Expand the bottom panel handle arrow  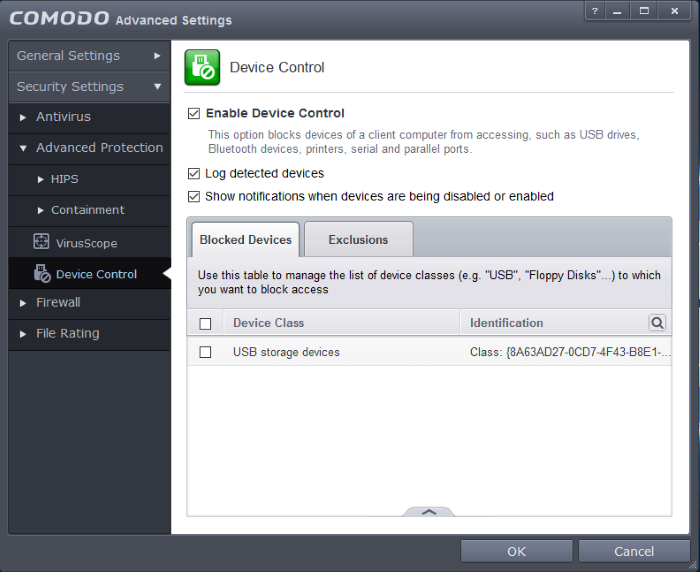[429, 511]
